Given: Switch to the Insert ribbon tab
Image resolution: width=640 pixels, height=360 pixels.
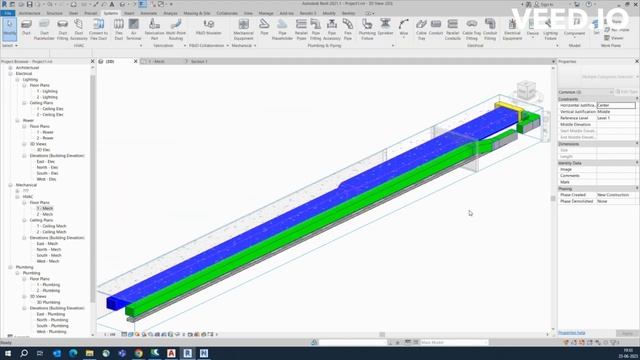Looking at the screenshot, I should 129,13.
